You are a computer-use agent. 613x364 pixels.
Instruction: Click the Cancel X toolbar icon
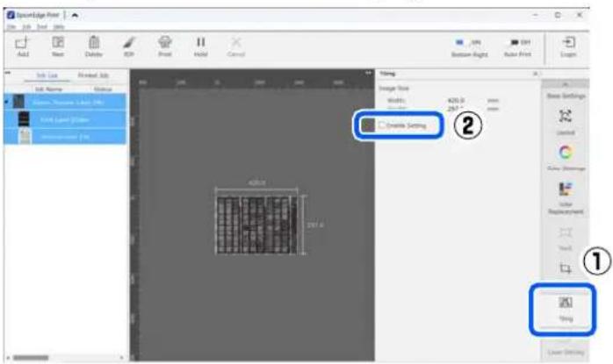(236, 42)
